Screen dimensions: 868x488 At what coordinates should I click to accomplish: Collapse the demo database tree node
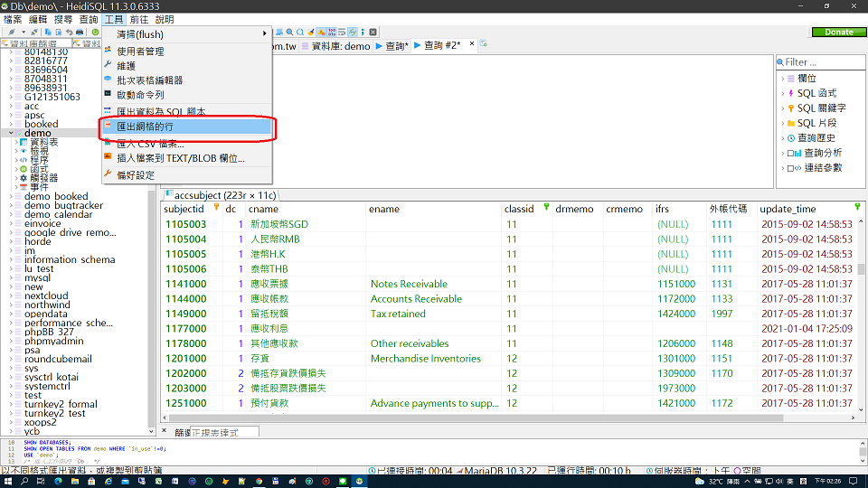tap(11, 133)
